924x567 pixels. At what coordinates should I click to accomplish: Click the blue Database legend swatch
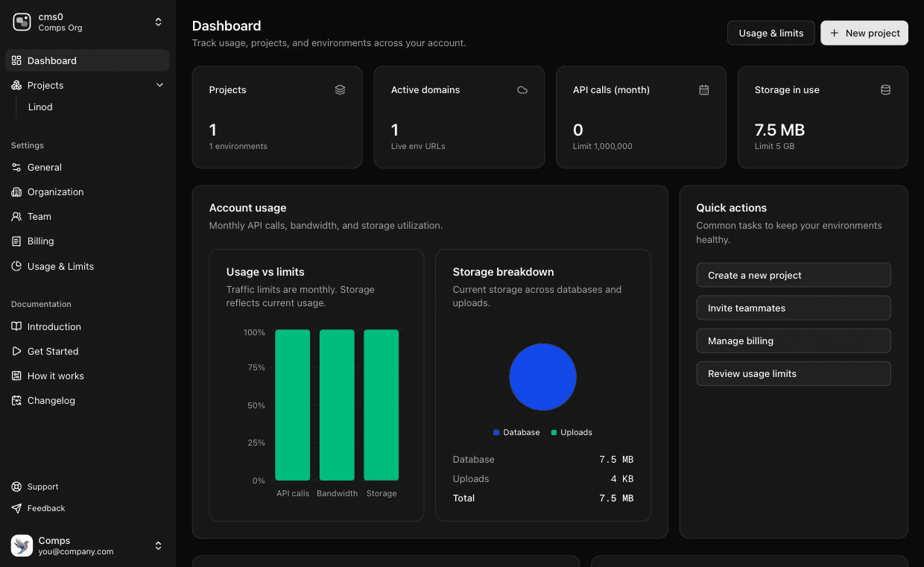coord(496,432)
